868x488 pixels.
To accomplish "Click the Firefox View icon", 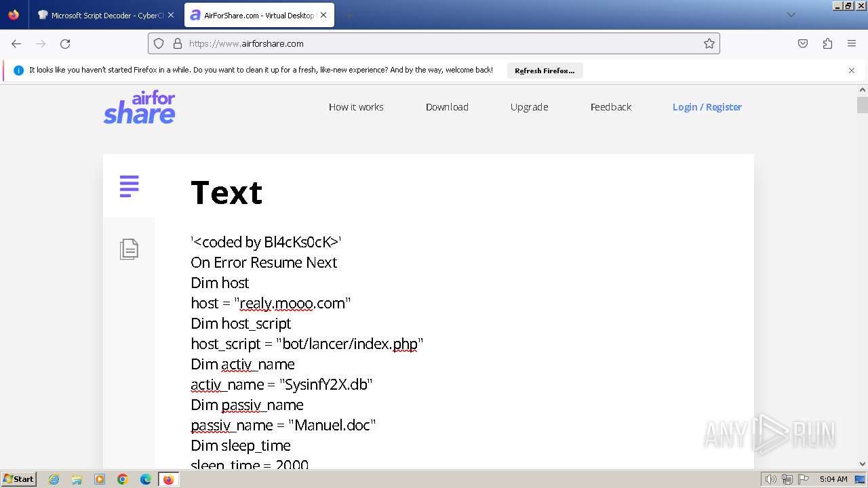I will tap(14, 15).
